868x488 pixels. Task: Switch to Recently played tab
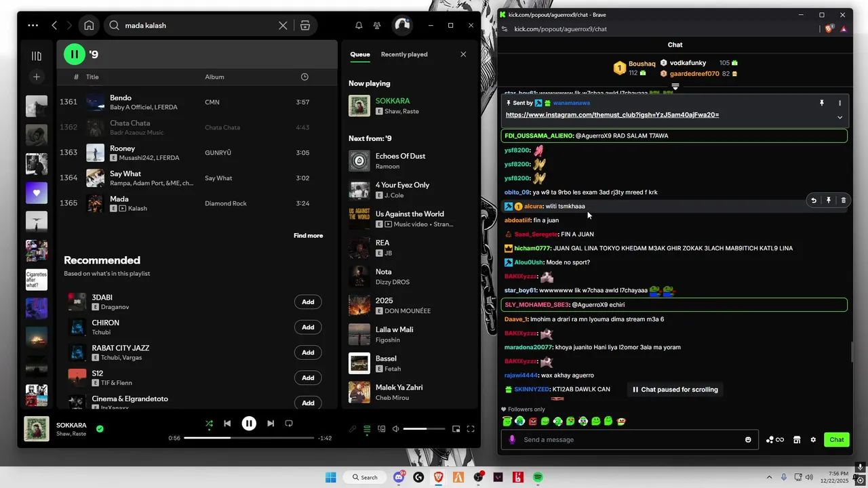[x=404, y=54]
